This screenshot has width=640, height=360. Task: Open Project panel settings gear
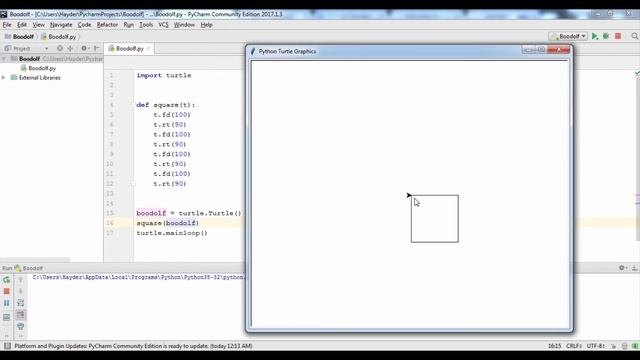click(x=84, y=48)
